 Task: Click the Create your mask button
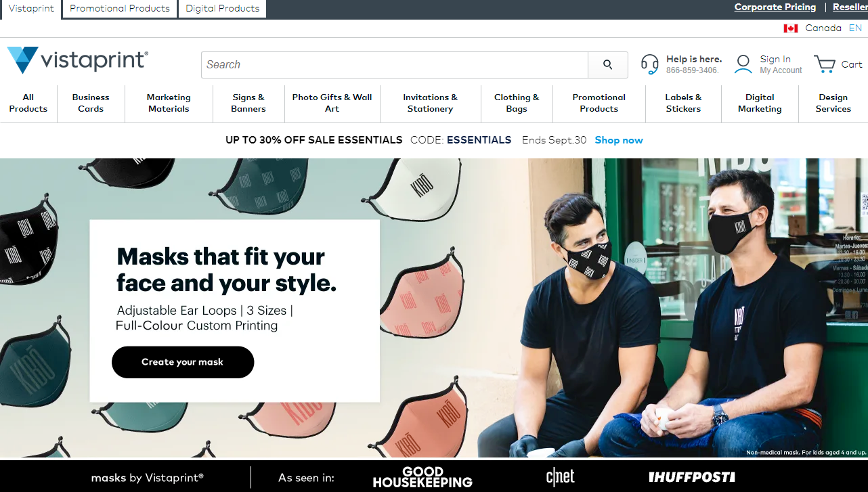click(183, 362)
